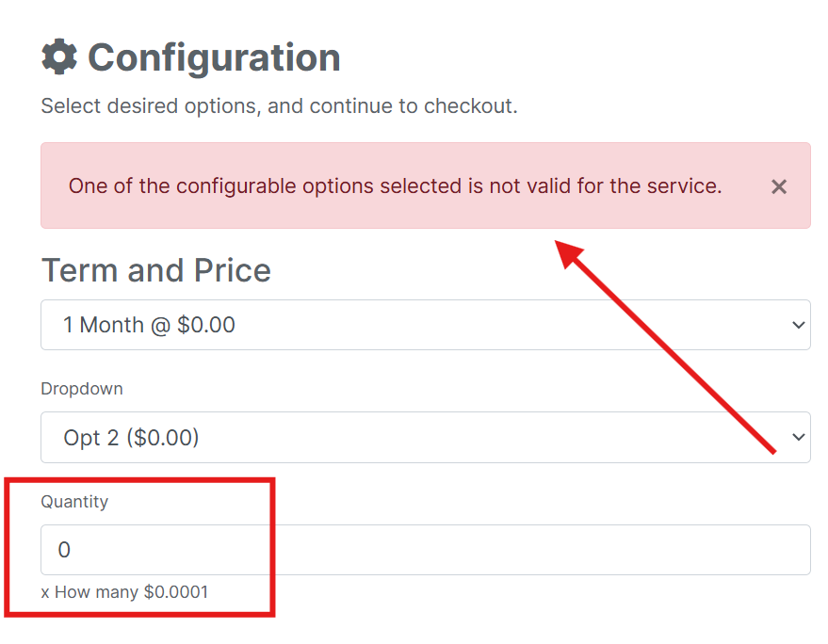
Task: Click the Configuration gear icon
Action: 59,56
